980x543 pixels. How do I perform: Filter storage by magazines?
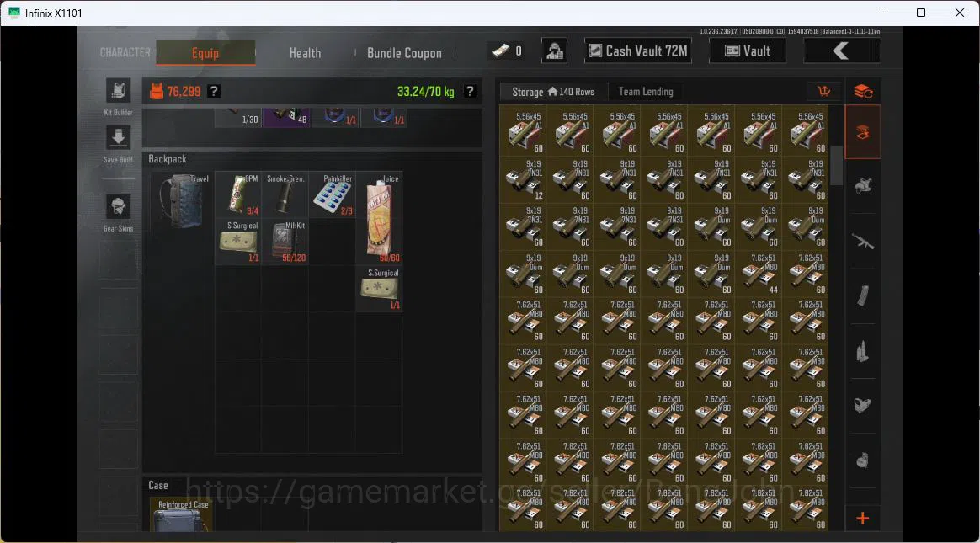coord(863,295)
